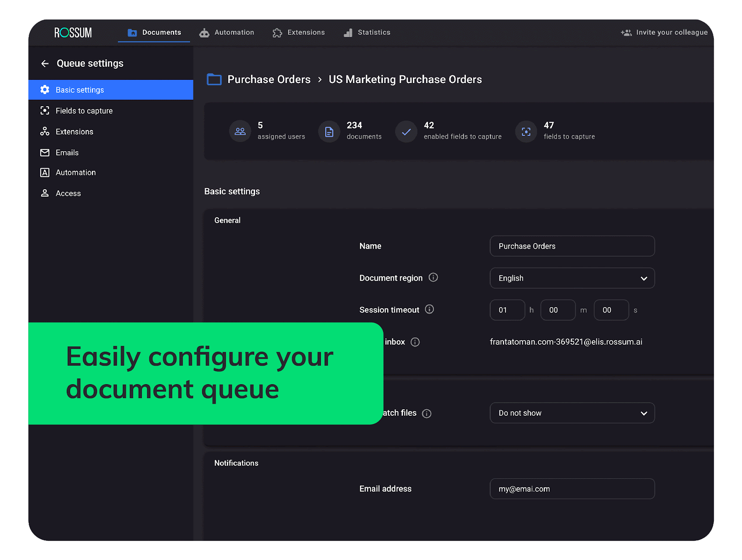The width and height of the screenshot is (742, 560).
Task: Click the Extensions puzzle icon in the top nav
Action: pyautogui.click(x=277, y=32)
